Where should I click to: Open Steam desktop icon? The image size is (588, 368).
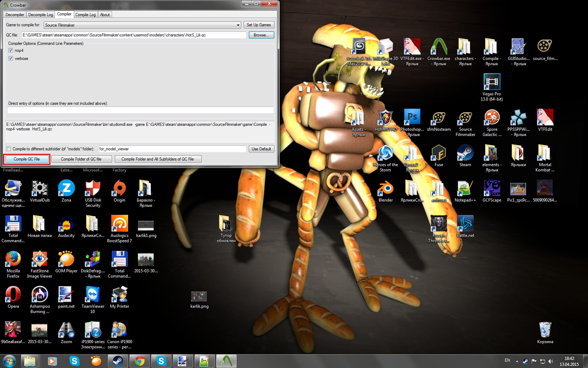[465, 156]
